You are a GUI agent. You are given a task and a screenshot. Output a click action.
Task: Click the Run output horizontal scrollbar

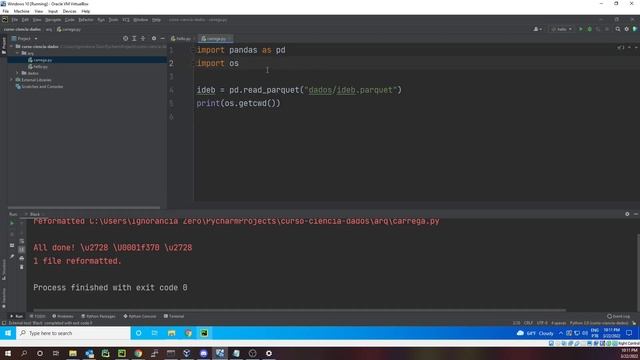(x=300, y=310)
